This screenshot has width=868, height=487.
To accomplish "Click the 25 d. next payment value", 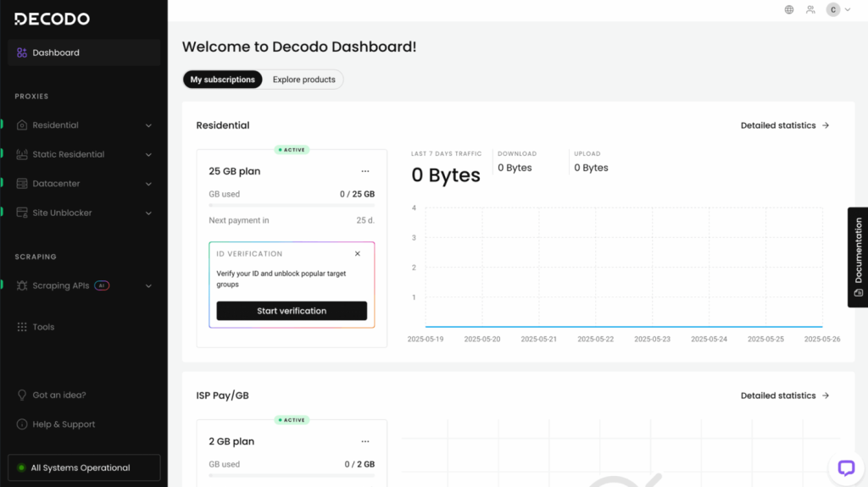I will tap(365, 220).
